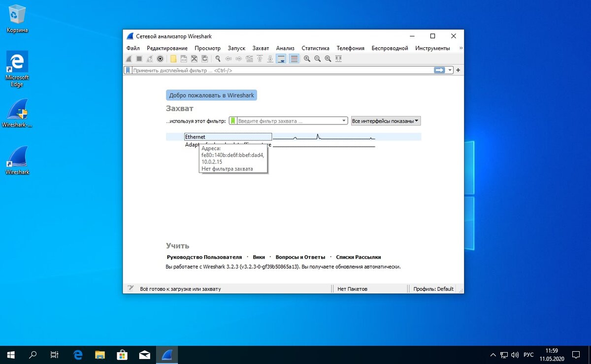This screenshot has width=591, height=364.
Task: Open the Захват menu
Action: coord(261,48)
